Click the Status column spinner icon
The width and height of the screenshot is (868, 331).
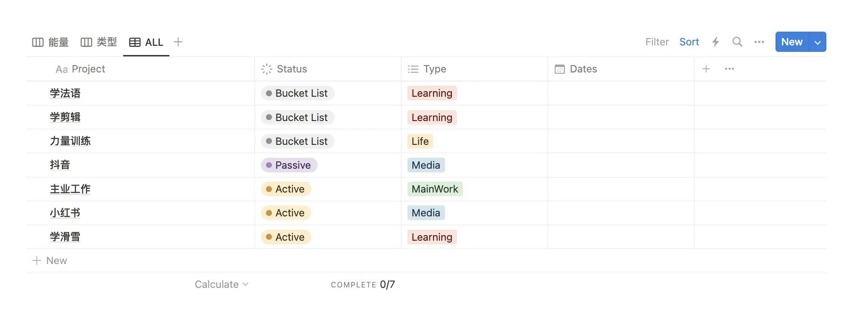266,69
